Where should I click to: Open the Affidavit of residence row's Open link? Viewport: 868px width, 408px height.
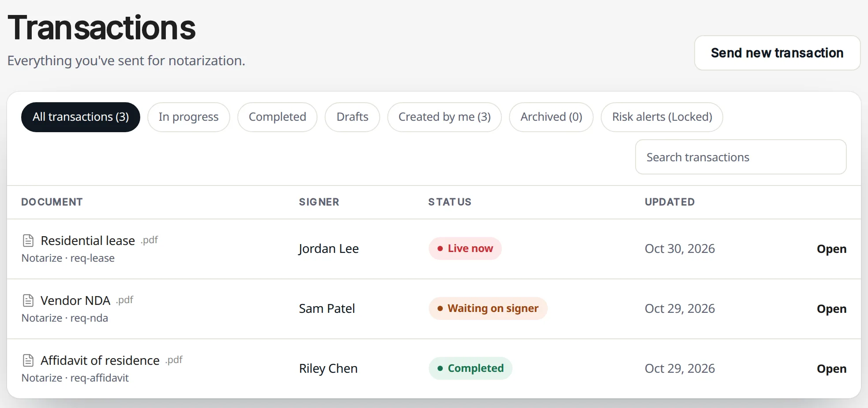[831, 369]
